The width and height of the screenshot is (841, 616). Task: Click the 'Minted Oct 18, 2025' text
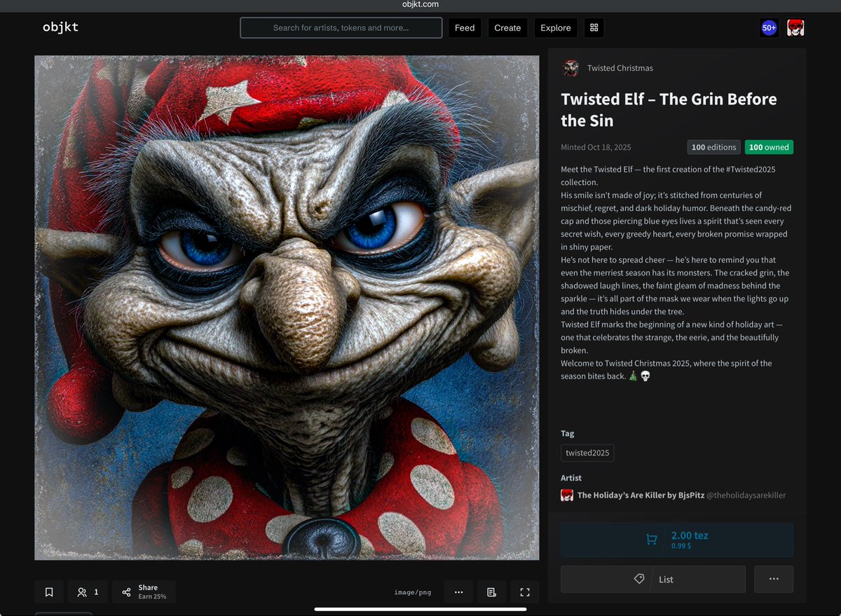point(596,147)
